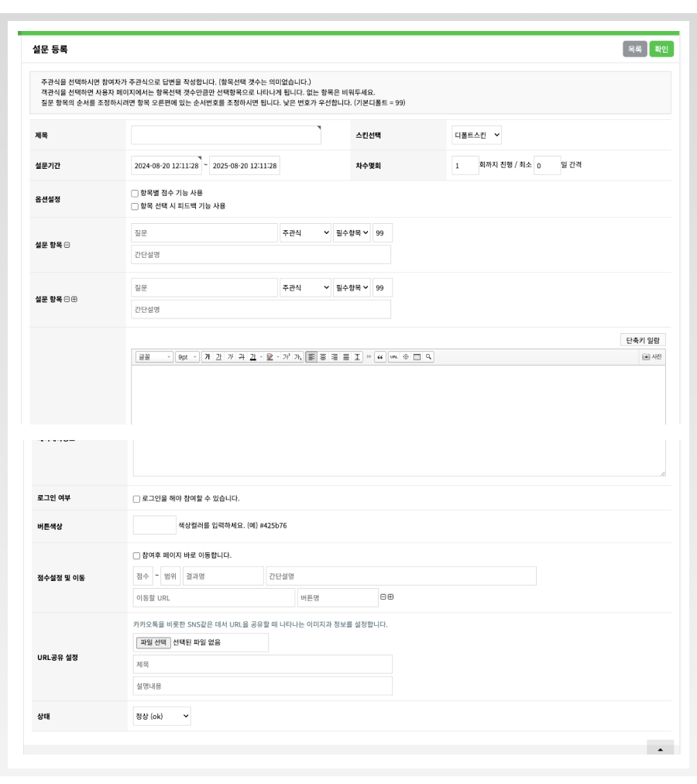This screenshot has height=784, width=697.
Task: Open find/replace magnifier icon in editor
Action: point(427,356)
